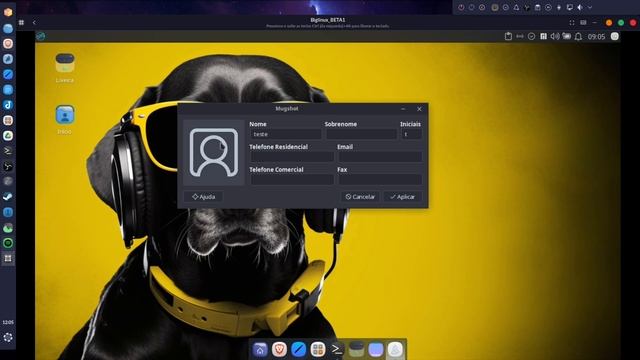Image resolution: width=640 pixels, height=360 pixels.
Task: Open the volume speaker icon in guest panel
Action: pos(555,36)
